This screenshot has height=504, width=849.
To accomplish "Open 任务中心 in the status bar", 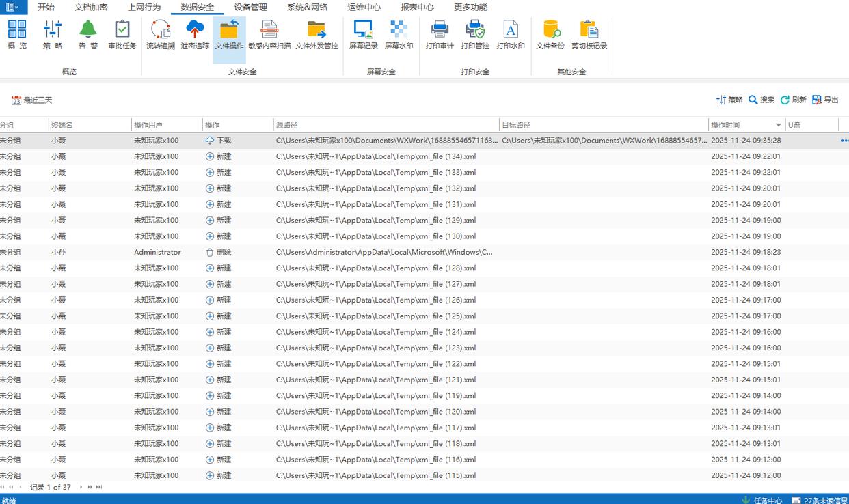I will click(x=762, y=500).
